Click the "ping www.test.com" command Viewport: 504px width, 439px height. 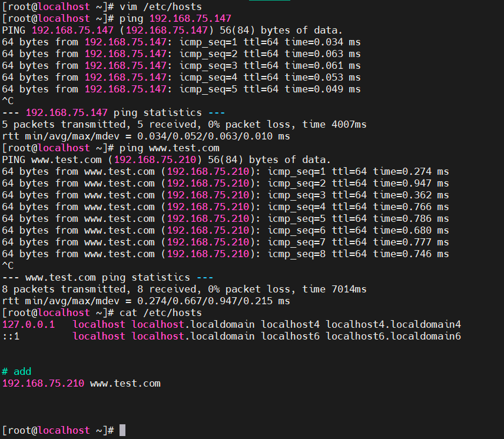coord(170,148)
